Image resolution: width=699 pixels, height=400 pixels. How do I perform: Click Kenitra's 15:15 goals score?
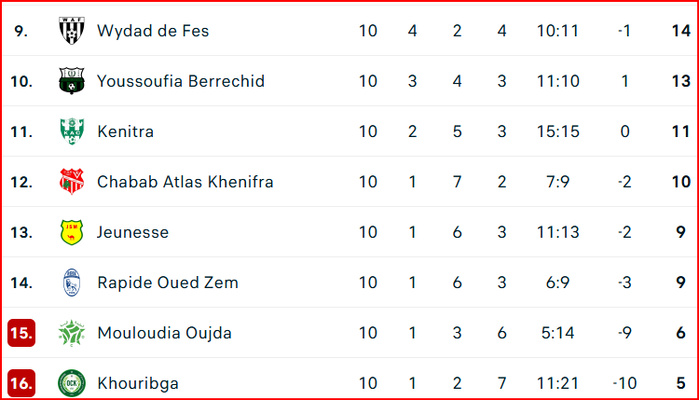coord(557,131)
